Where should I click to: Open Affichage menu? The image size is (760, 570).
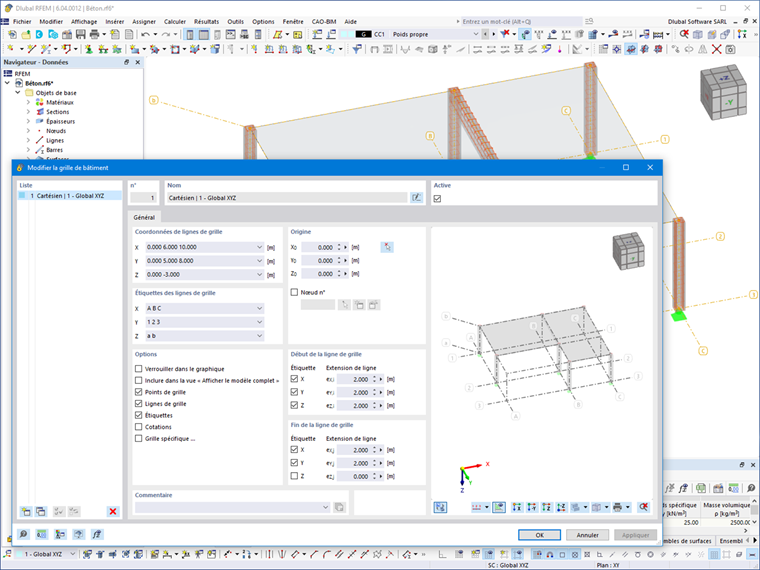tap(84, 21)
